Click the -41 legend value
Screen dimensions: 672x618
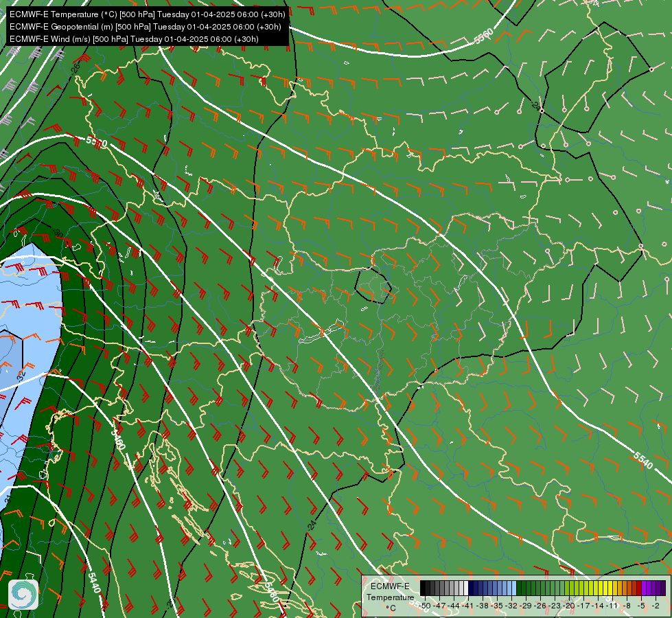click(468, 606)
